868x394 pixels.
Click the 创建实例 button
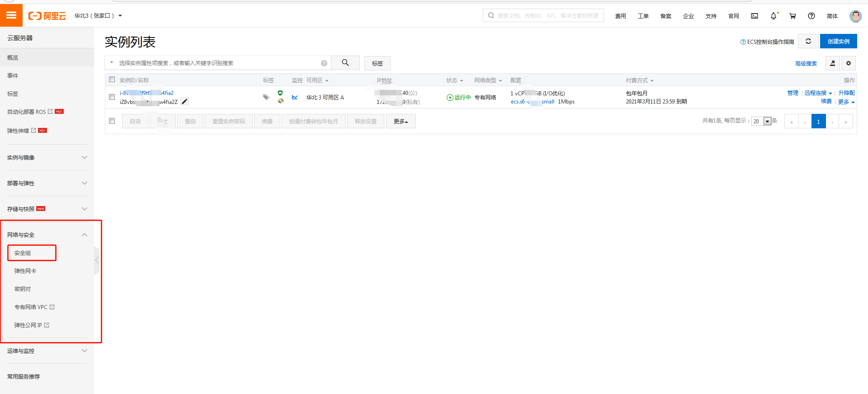click(838, 41)
